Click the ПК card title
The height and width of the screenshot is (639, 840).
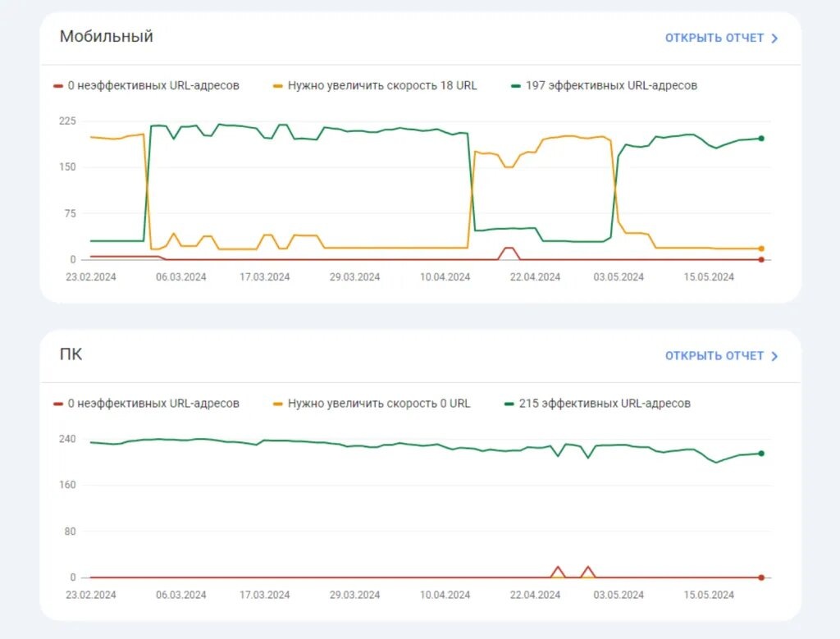coord(71,354)
